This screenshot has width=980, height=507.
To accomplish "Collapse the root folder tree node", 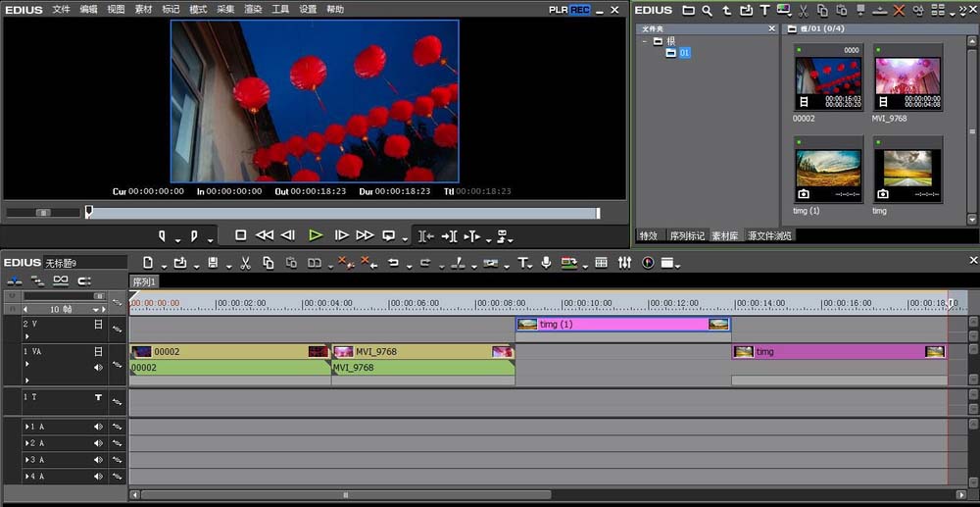I will pyautogui.click(x=645, y=40).
